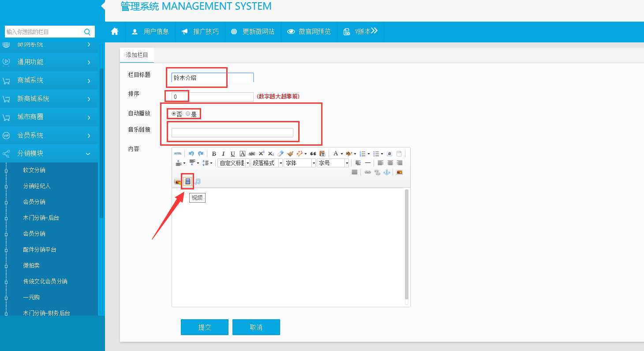This screenshot has width=644, height=351.
Task: Toggle italic formatting in the editor
Action: [223, 154]
